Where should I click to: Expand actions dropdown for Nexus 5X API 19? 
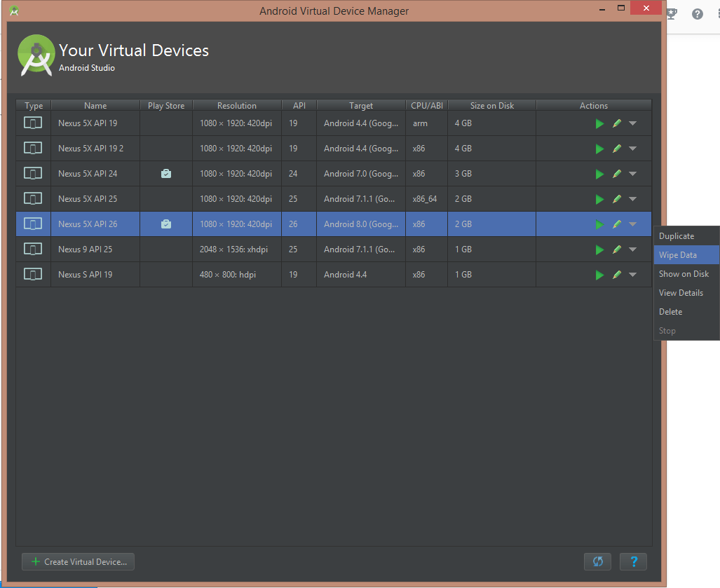pos(633,123)
